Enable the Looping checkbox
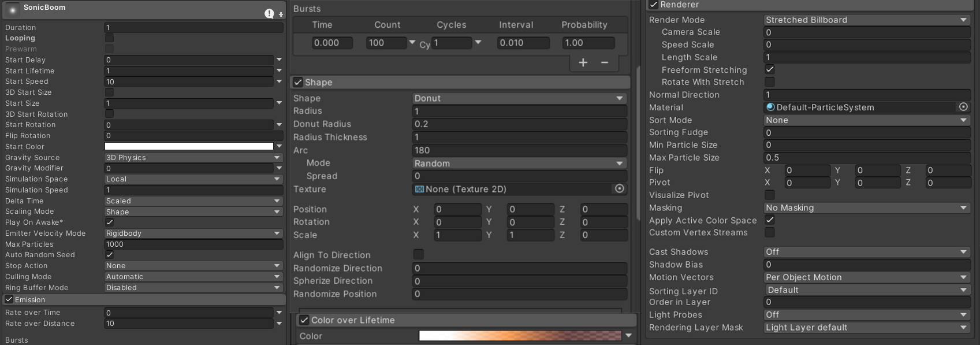Image resolution: width=980 pixels, height=345 pixels. coord(109,38)
